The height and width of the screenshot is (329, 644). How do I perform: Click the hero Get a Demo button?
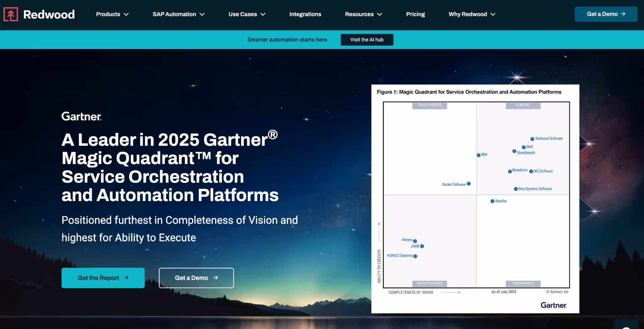click(196, 278)
